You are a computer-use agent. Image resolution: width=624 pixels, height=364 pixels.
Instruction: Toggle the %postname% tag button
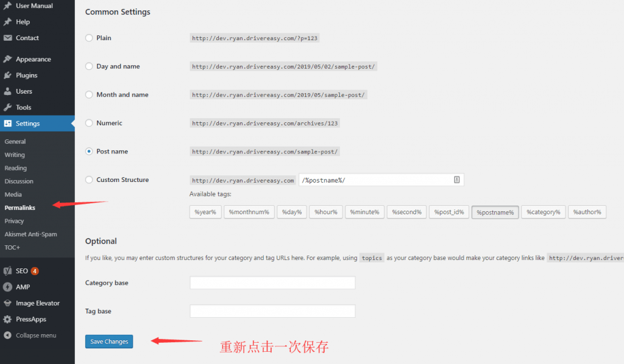495,212
